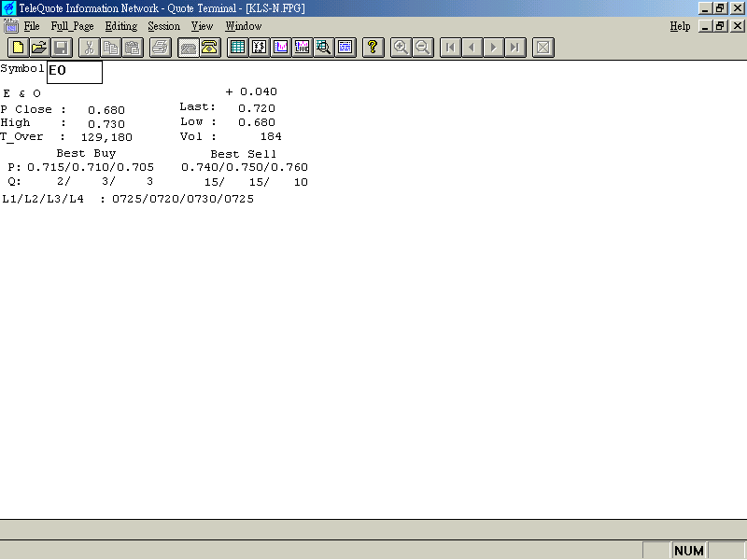Open the Window menu
747x560 pixels.
[x=244, y=26]
